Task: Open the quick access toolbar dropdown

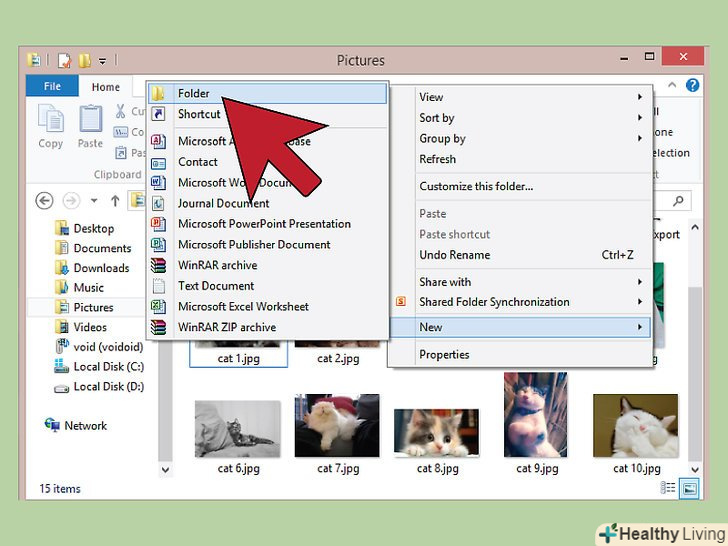Action: 103,60
